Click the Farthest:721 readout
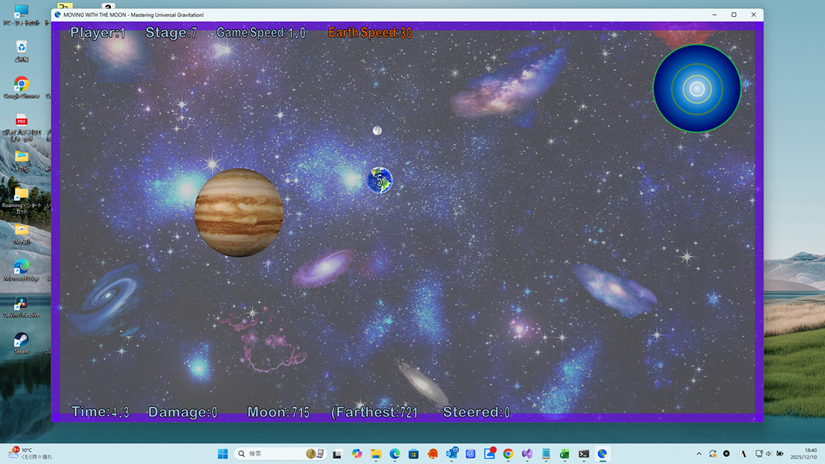Image resolution: width=825 pixels, height=464 pixels. [374, 412]
